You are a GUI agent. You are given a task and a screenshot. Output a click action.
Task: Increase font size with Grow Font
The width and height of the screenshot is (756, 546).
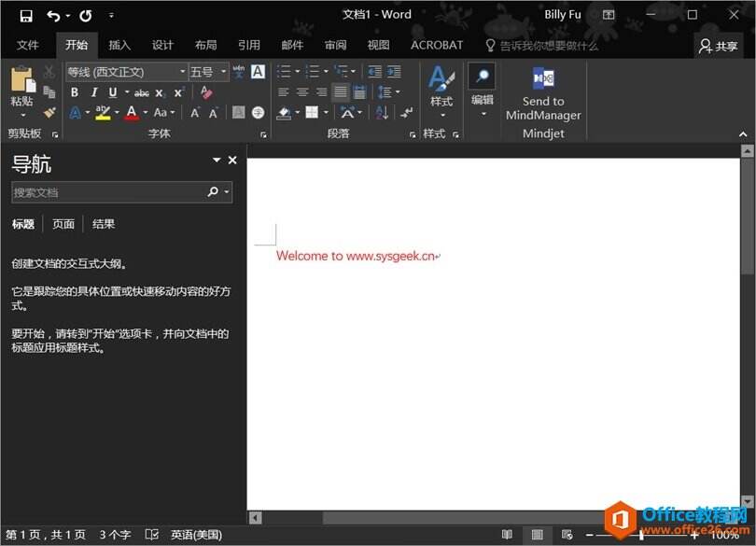[195, 113]
